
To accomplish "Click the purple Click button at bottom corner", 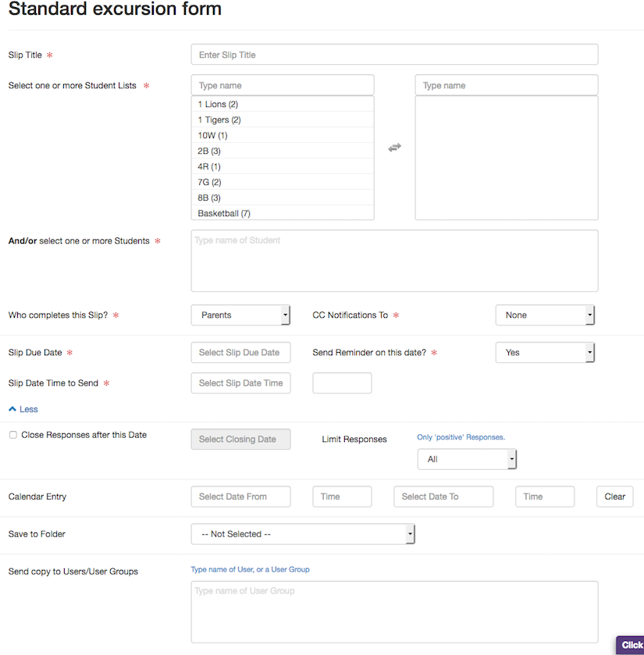I will [630, 645].
